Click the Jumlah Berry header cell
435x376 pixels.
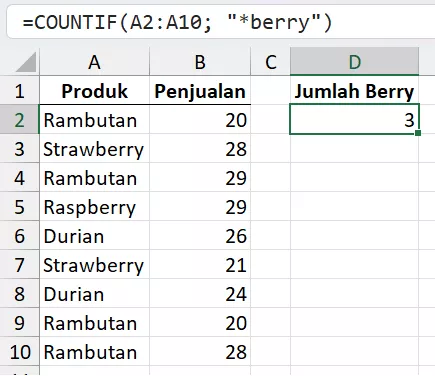(354, 91)
